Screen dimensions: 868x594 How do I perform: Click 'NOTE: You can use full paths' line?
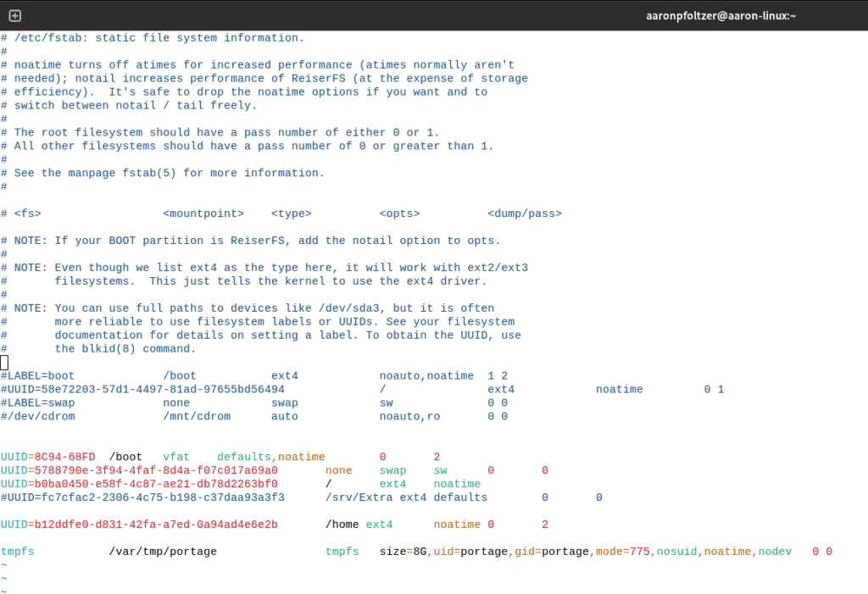[248, 308]
